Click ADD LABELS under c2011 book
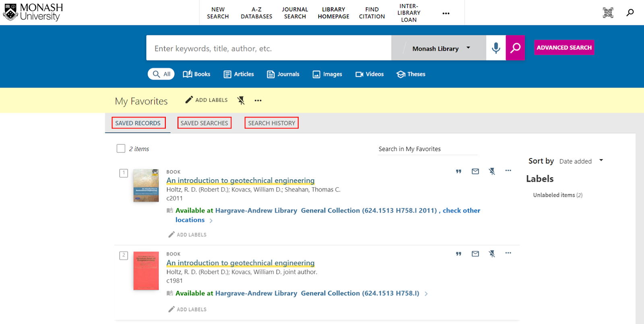 coord(188,235)
